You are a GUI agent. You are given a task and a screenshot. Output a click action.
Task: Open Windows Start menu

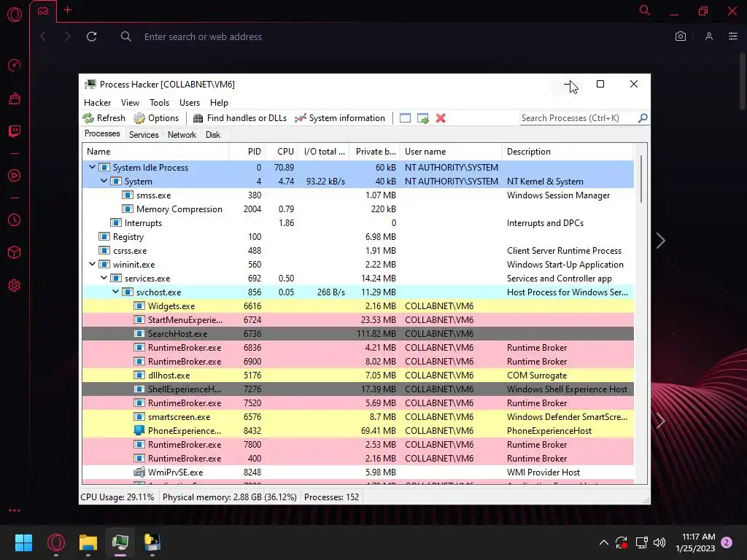click(23, 542)
